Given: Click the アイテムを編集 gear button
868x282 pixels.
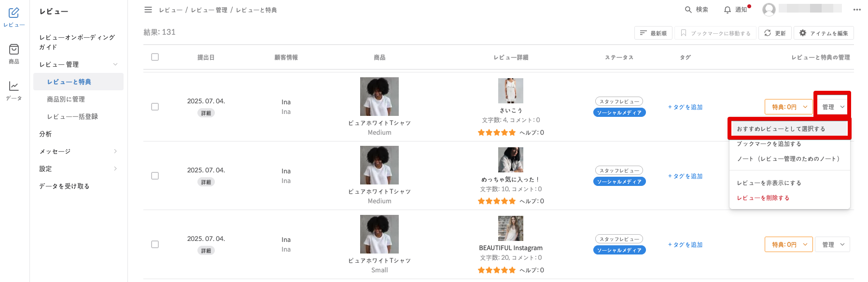Looking at the screenshot, I should [824, 33].
